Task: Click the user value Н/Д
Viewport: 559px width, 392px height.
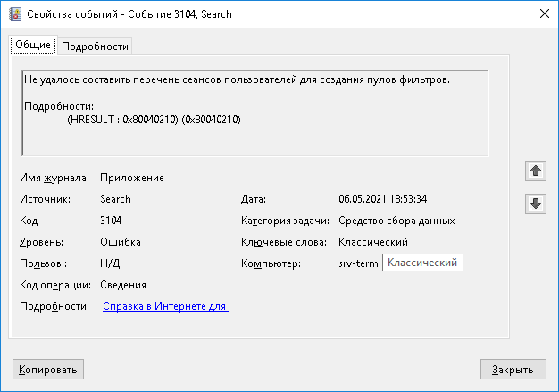Action: [110, 263]
